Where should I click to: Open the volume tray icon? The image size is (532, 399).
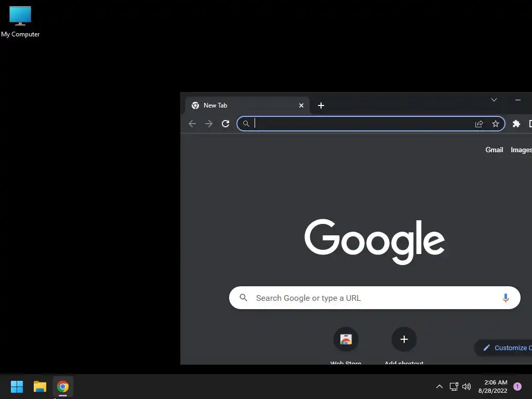pos(467,387)
